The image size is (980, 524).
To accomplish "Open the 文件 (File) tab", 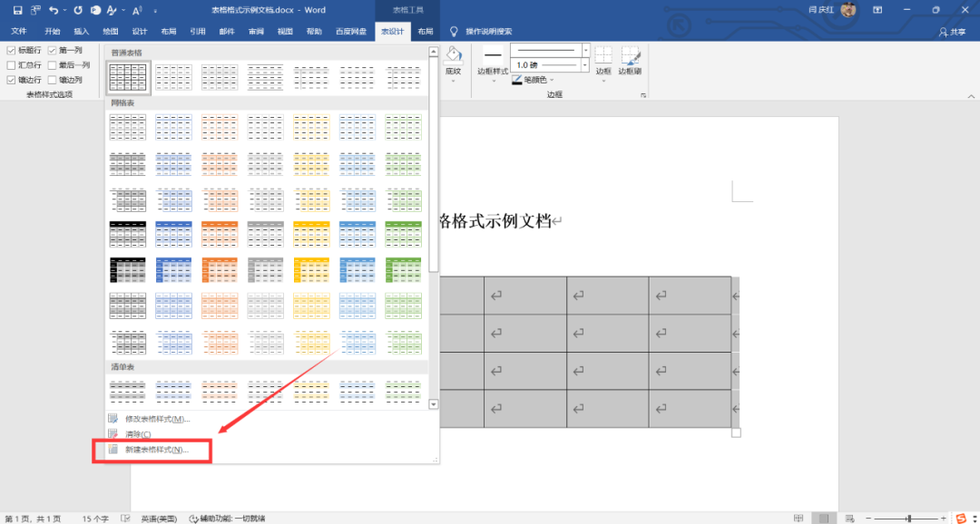I will point(19,31).
